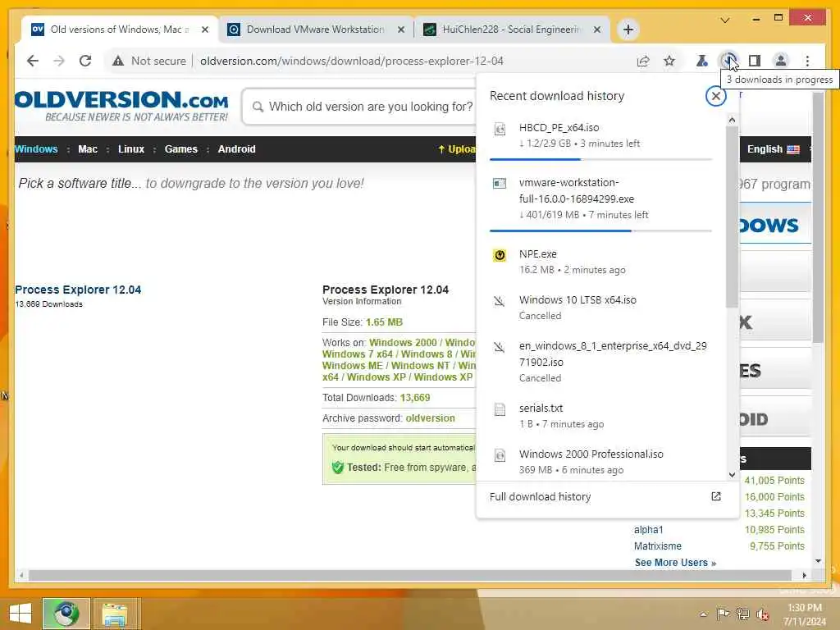Viewport: 840px width, 630px height.
Task: Click the oldversion archive password text
Action: (x=430, y=418)
